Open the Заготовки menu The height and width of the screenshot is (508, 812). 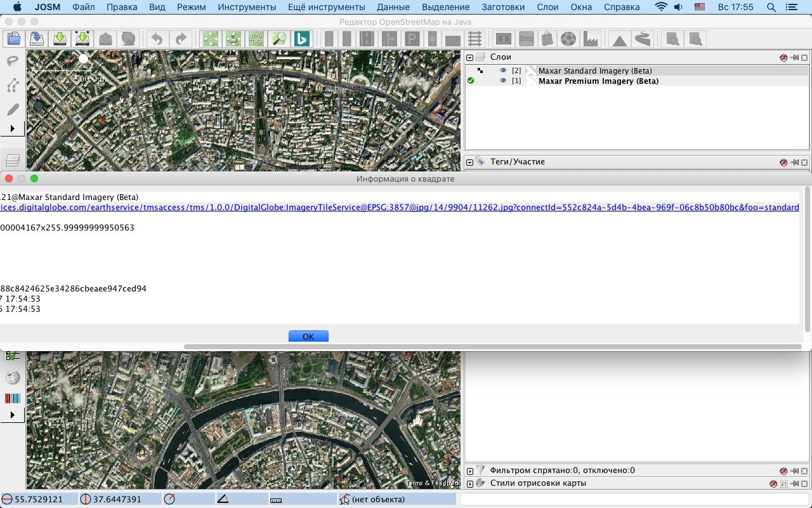(x=503, y=8)
